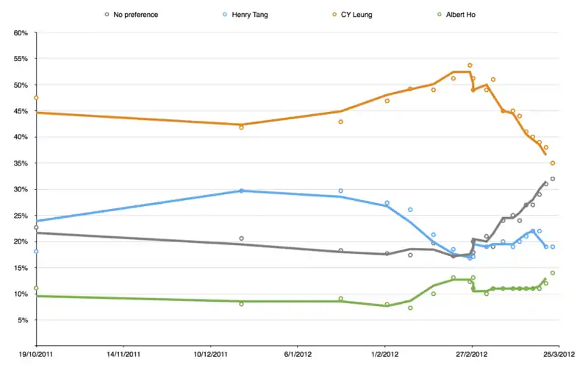Image resolution: width=588 pixels, height=368 pixels.
Task: Click the 27/2/2012 x-axis date label
Action: pos(472,354)
